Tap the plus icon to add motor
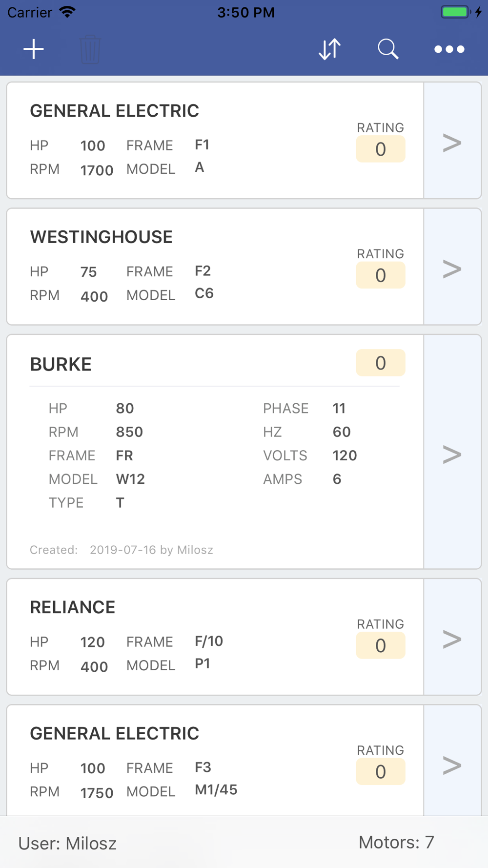This screenshot has width=488, height=868. coord(34,49)
